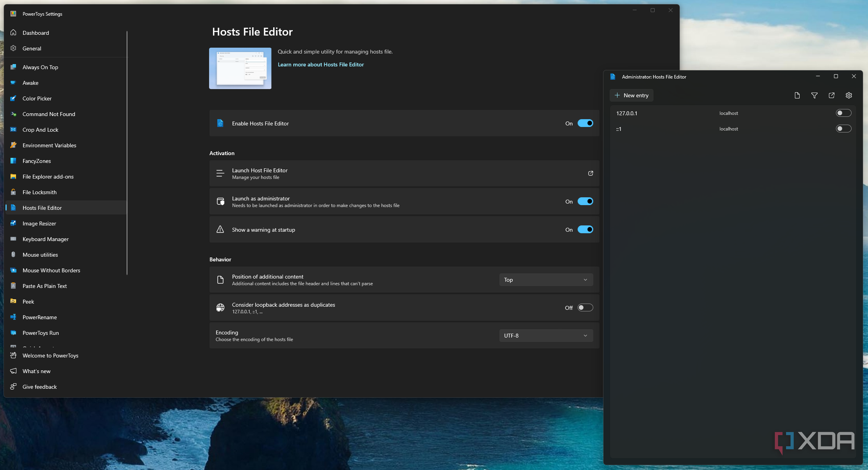Select the 127.0.0.1 address text
This screenshot has width=868, height=470.
point(626,113)
